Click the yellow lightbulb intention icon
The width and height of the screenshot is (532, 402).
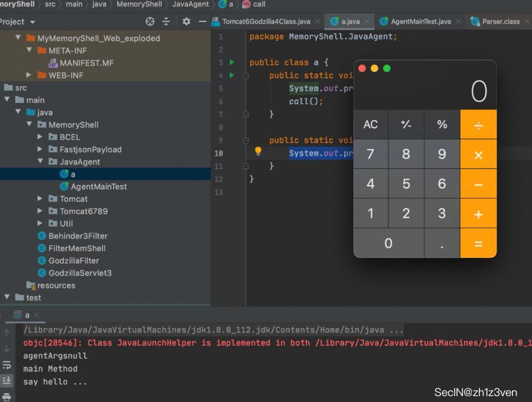pyautogui.click(x=258, y=151)
